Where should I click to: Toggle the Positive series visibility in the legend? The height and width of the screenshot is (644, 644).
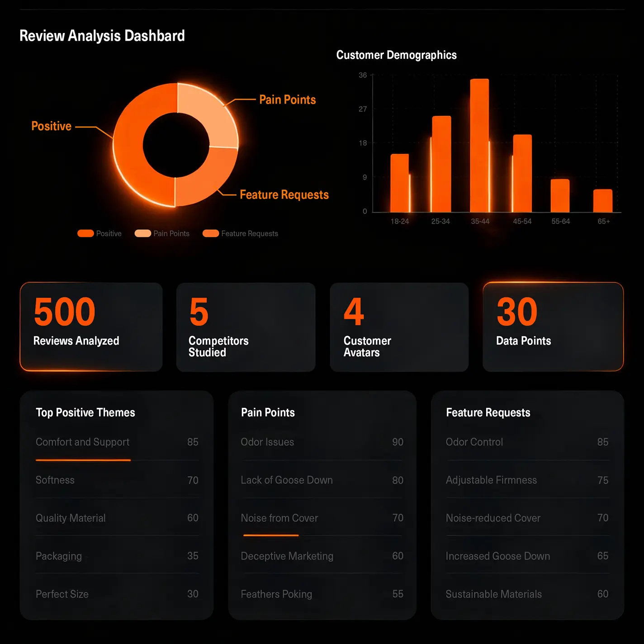point(99,233)
